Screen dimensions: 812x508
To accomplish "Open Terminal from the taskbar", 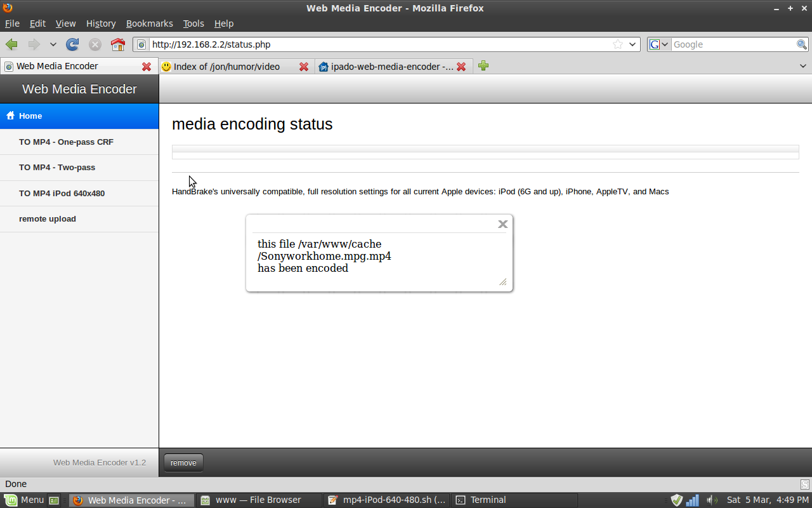I will pos(487,500).
